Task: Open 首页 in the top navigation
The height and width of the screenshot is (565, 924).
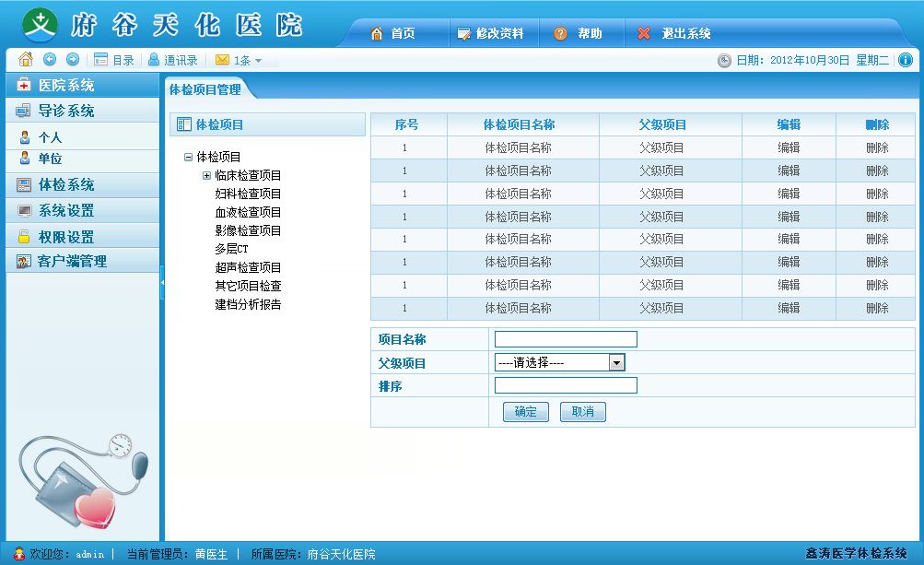Action: pyautogui.click(x=403, y=33)
